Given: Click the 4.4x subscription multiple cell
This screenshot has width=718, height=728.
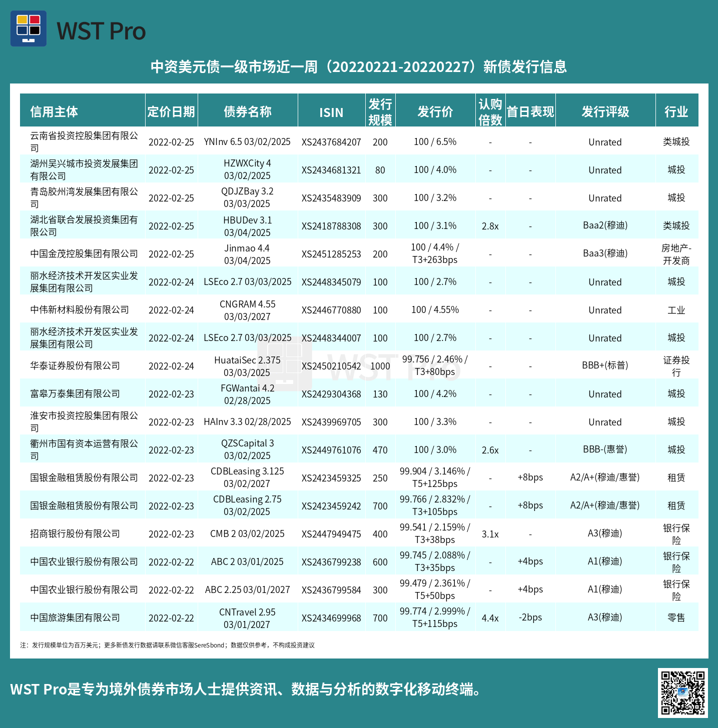Looking at the screenshot, I should (x=490, y=618).
